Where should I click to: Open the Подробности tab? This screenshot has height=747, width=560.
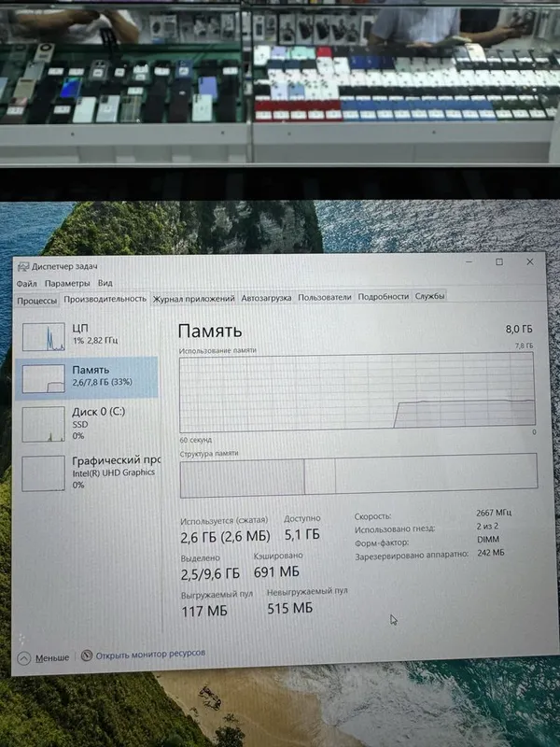pos(384,296)
